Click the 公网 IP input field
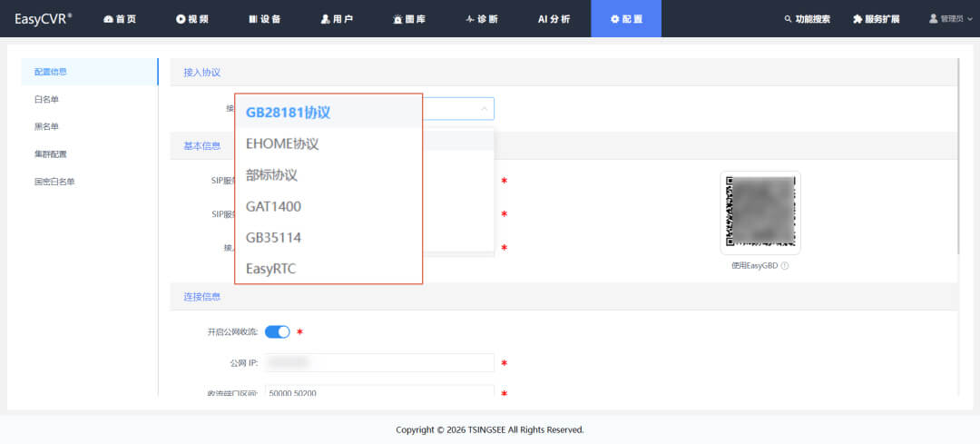This screenshot has width=980, height=444. (x=379, y=362)
